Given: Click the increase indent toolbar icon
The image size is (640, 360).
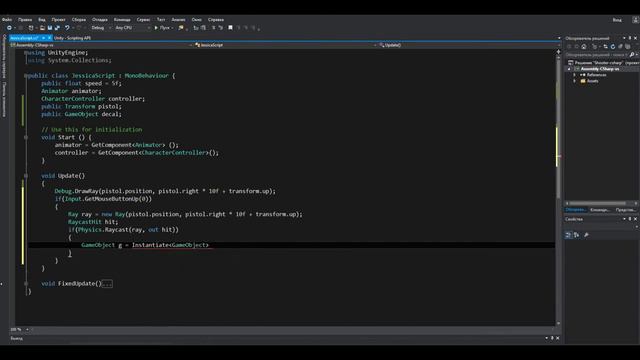Looking at the screenshot, I should click(203, 28).
